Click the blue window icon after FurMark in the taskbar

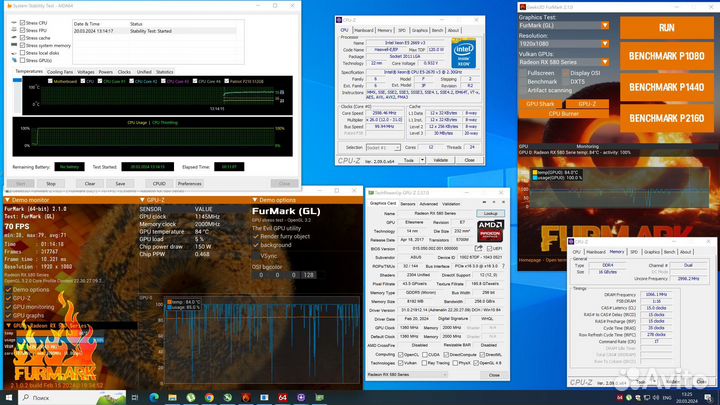pyautogui.click(x=264, y=397)
